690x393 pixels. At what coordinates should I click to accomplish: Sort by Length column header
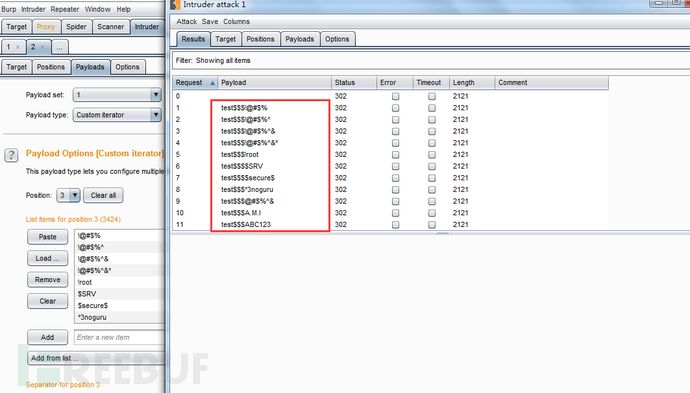click(x=472, y=82)
